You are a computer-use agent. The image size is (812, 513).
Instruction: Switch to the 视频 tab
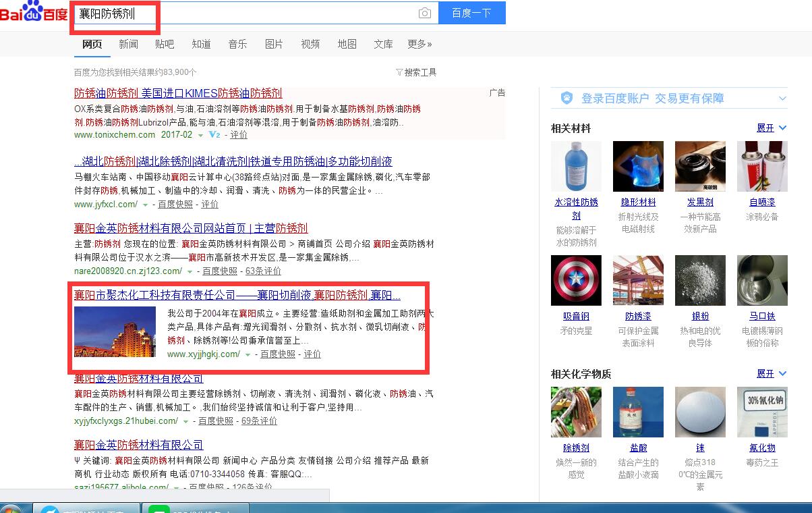[310, 44]
